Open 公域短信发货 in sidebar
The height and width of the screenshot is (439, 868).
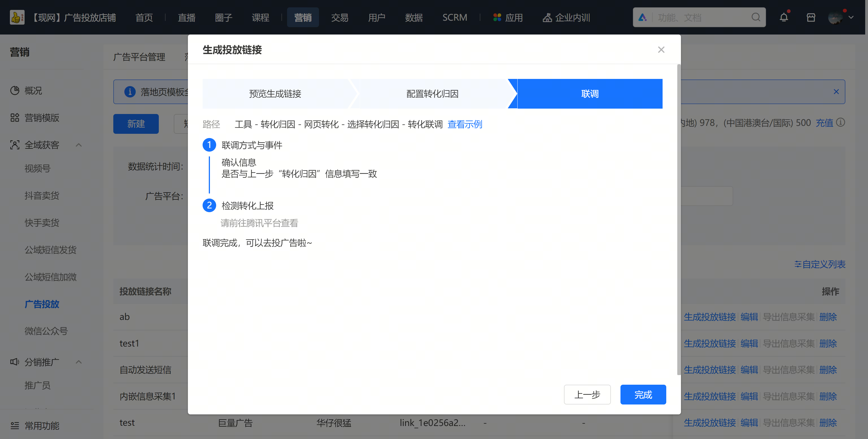coord(51,250)
